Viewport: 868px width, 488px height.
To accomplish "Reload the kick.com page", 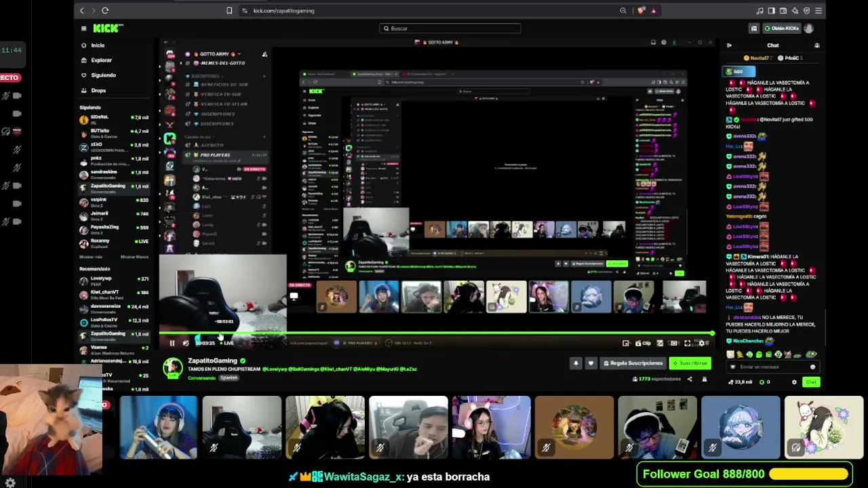I will pyautogui.click(x=105, y=11).
